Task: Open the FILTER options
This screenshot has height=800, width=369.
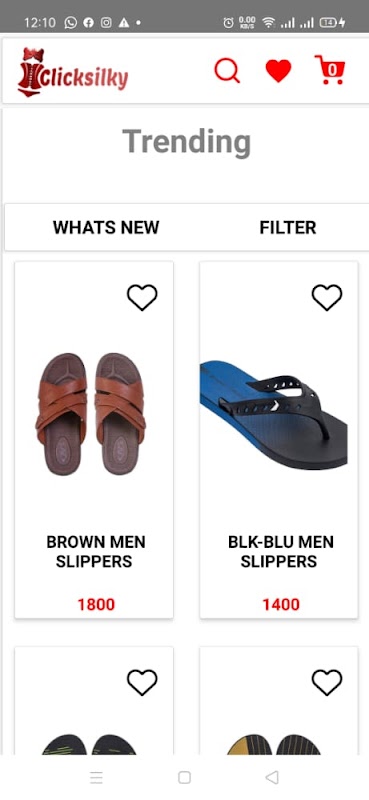Action: (288, 227)
